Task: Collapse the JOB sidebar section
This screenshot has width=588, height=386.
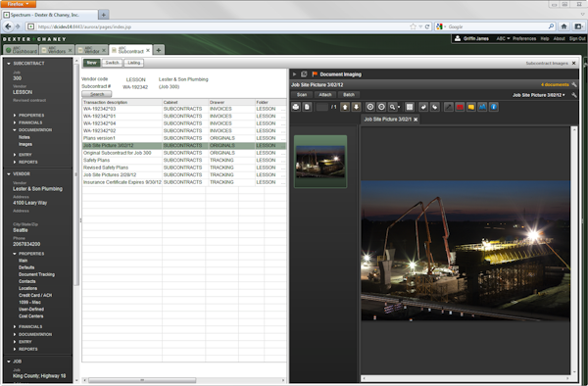Action: pyautogui.click(x=9, y=362)
